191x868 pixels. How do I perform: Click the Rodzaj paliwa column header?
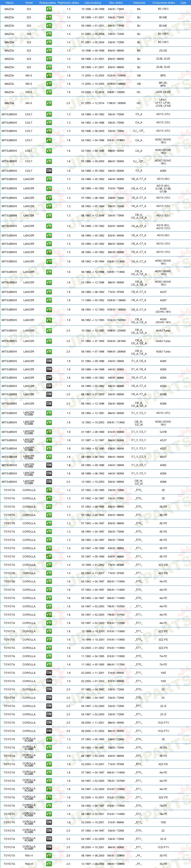47,3
